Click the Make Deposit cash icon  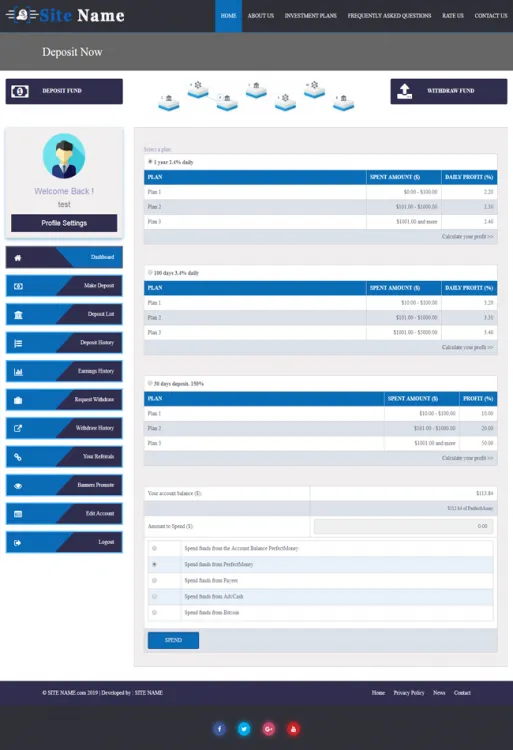click(x=18, y=287)
